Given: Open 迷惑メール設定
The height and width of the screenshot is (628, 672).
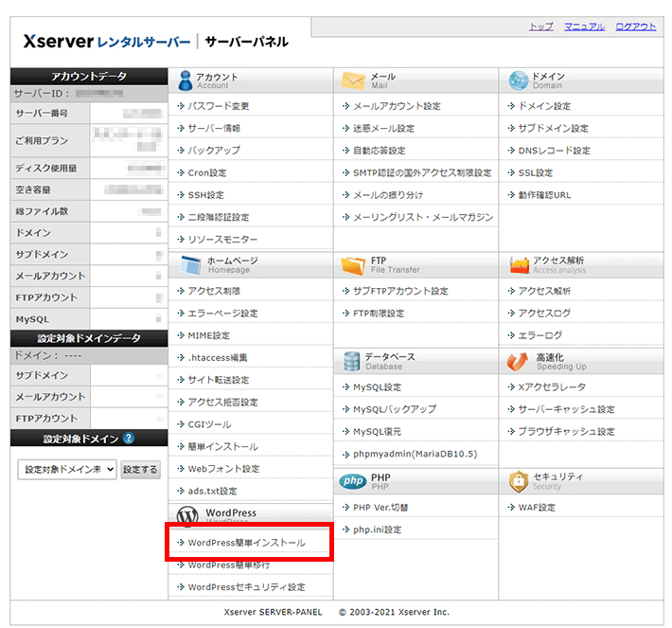Looking at the screenshot, I should (x=383, y=128).
